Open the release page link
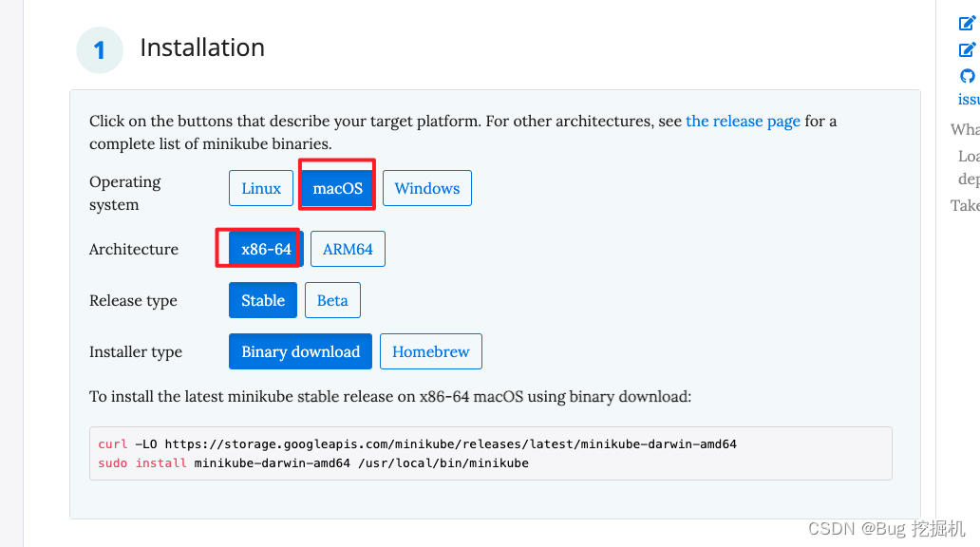This screenshot has width=980, height=547. point(743,121)
